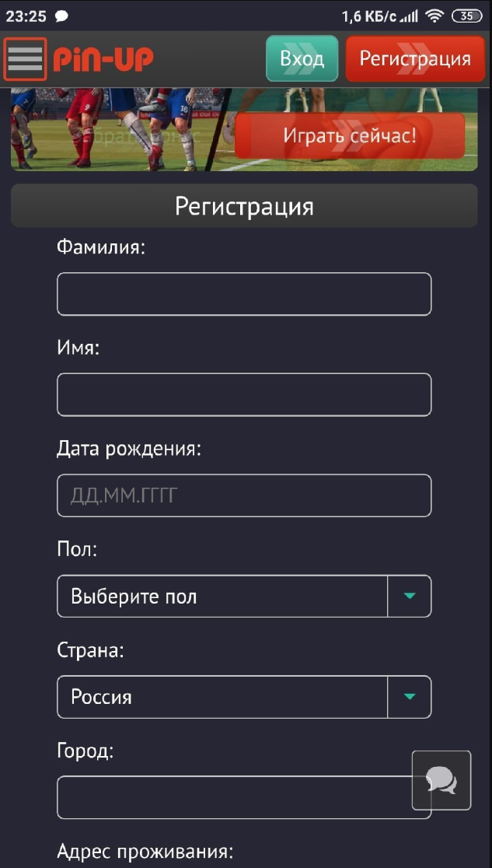Expand the 'Россия' country selector
The height and width of the screenshot is (868, 492).
coord(222,697)
